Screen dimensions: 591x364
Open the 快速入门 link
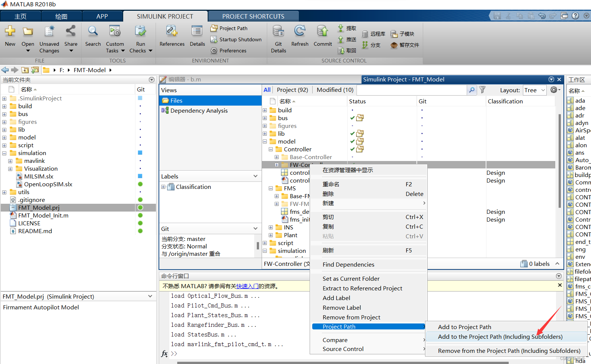point(247,286)
